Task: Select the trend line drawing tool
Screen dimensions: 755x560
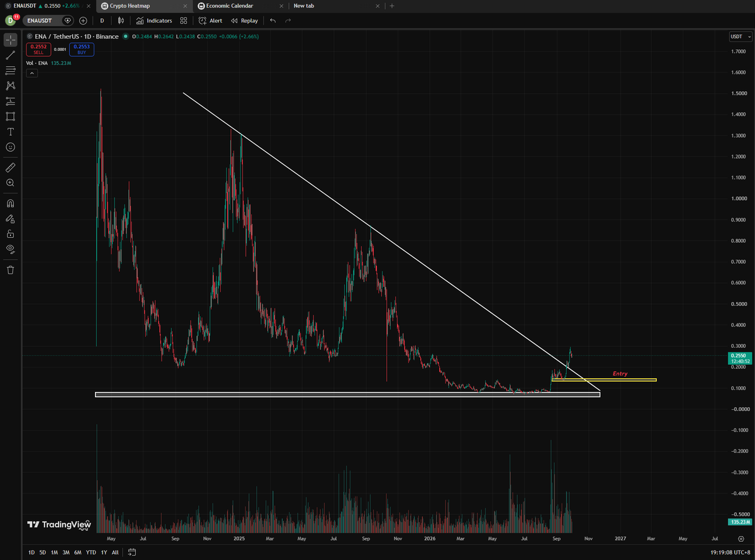Action: pyautogui.click(x=10, y=55)
